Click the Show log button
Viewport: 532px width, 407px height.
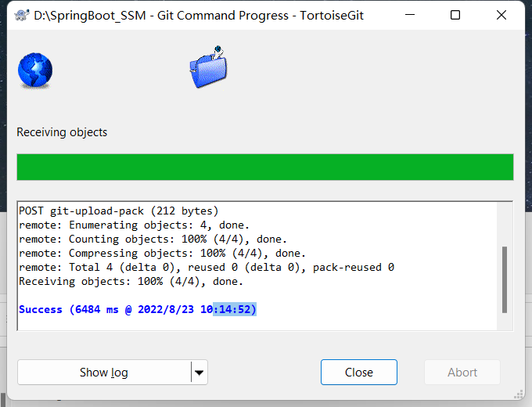click(x=104, y=373)
